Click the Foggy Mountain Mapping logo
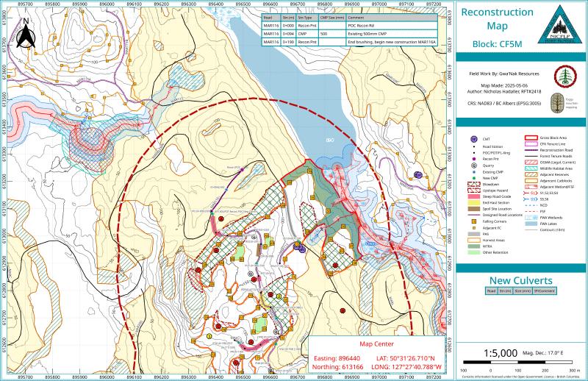588x381 pixels. pyautogui.click(x=558, y=103)
